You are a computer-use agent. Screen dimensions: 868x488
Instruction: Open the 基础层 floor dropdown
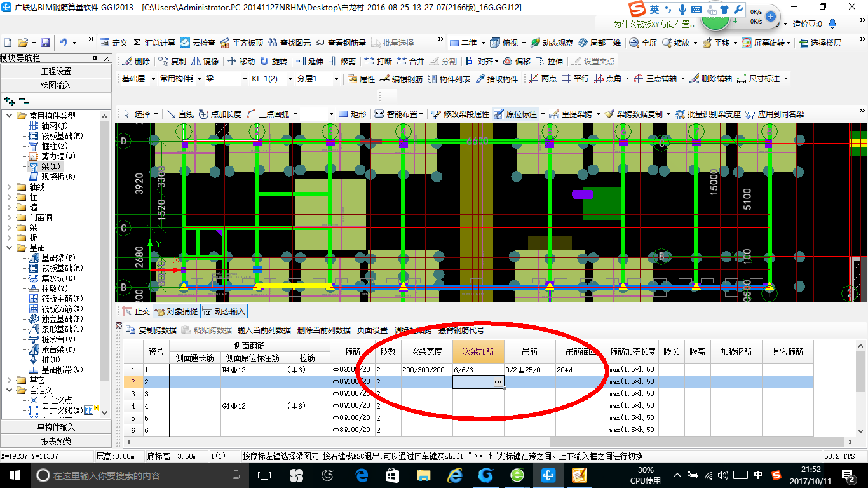click(152, 79)
